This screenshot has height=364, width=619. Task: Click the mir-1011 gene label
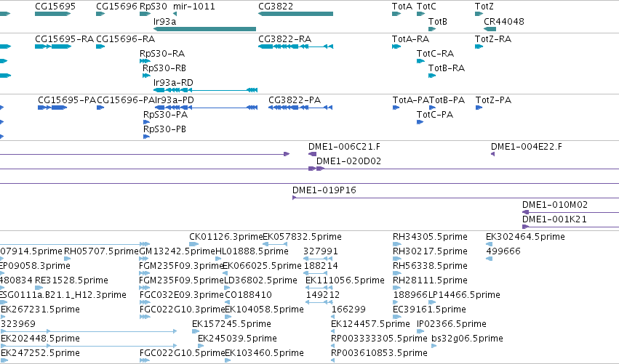coord(194,7)
